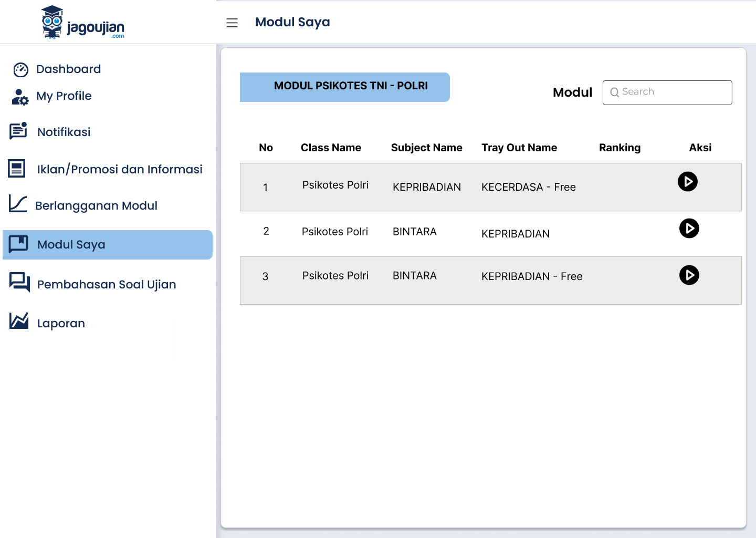Screen dimensions: 756x538
Task: Click the Aksi column header
Action: 700,148
